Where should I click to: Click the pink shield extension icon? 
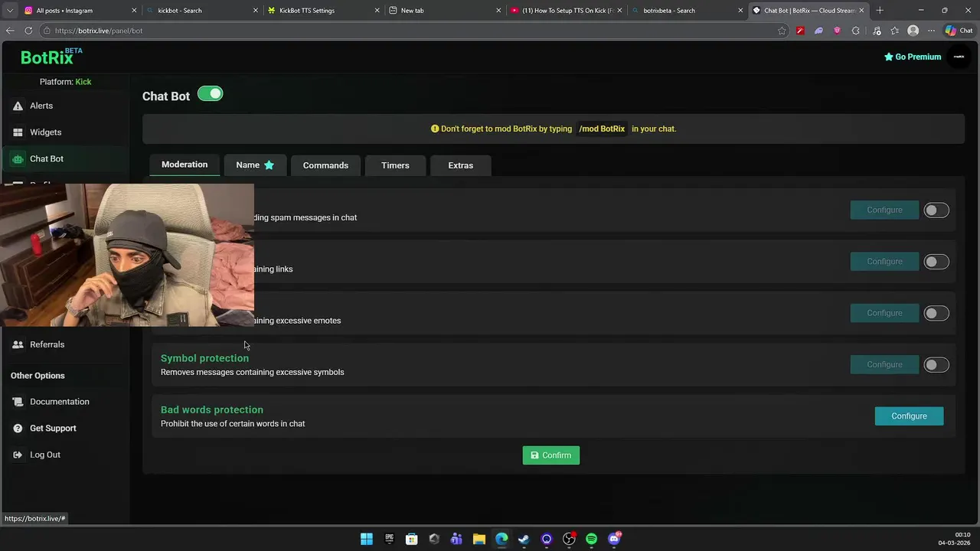(837, 31)
